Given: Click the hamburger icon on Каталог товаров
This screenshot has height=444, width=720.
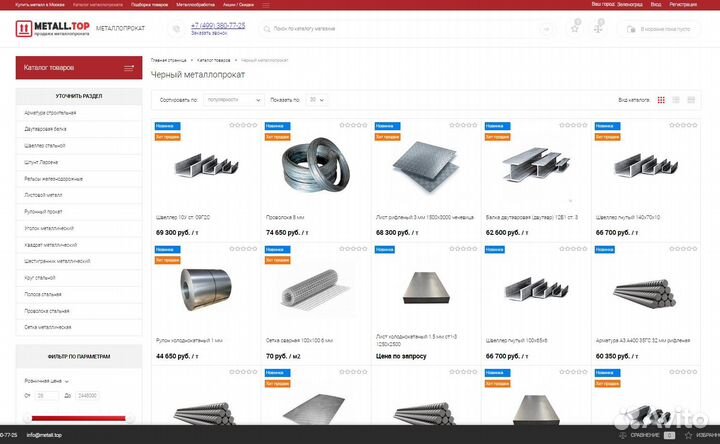Looking at the screenshot, I should 129,68.
